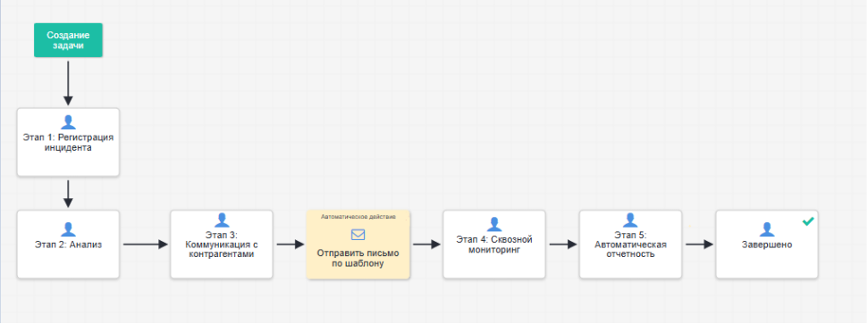This screenshot has height=324, width=868.
Task: Select arrow from Создание задачи to Этап 1
Action: pyautogui.click(x=68, y=83)
